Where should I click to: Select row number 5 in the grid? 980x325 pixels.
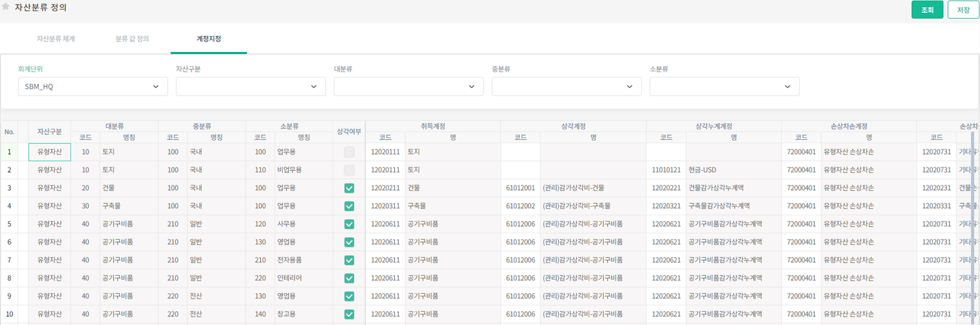click(x=9, y=224)
